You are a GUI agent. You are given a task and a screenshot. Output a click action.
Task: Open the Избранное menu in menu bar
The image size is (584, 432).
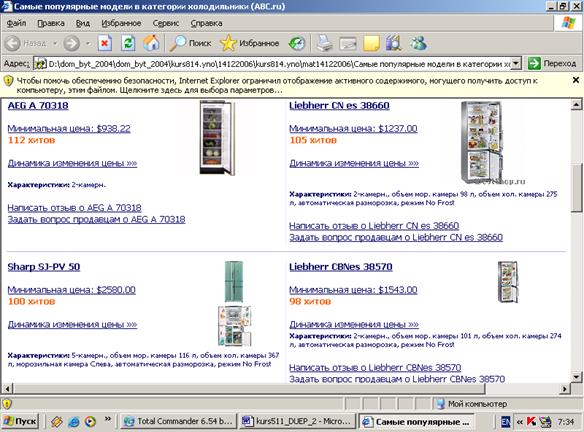coord(121,23)
